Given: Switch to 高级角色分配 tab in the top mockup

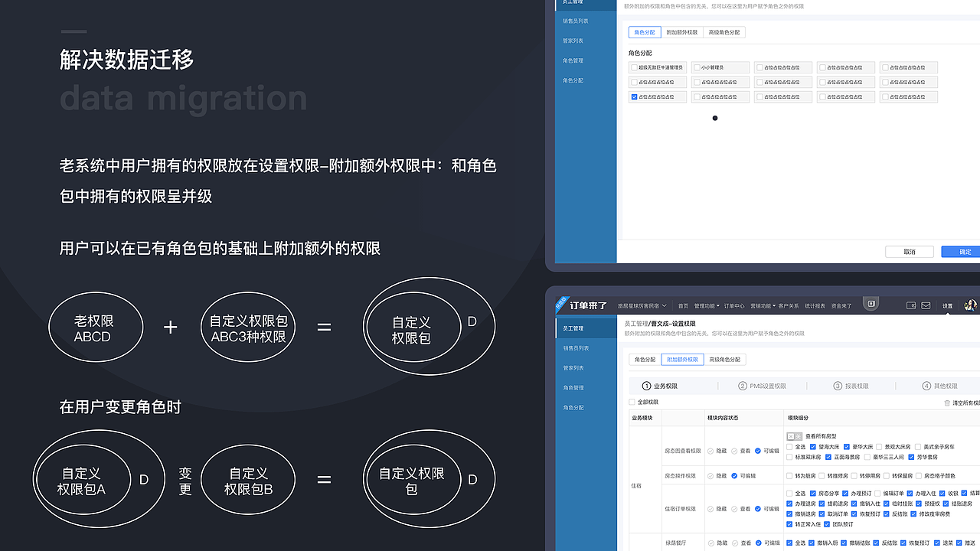Looking at the screenshot, I should pos(724,32).
